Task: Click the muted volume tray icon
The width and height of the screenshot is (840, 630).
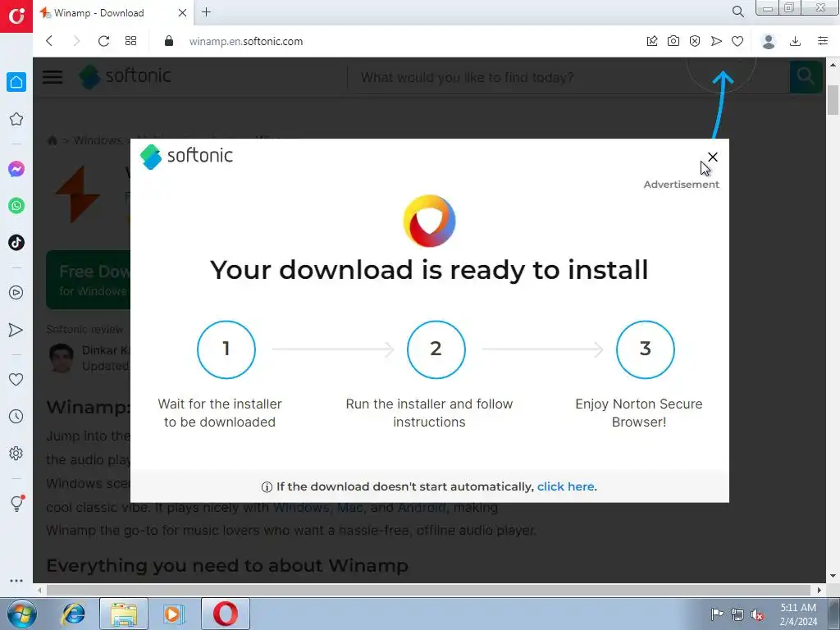Action: pos(757,614)
